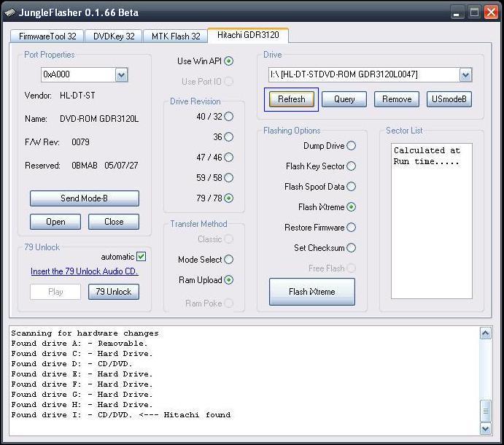Toggle the automatic 79 Unlock checkbox
The height and width of the screenshot is (445, 504).
tap(141, 256)
